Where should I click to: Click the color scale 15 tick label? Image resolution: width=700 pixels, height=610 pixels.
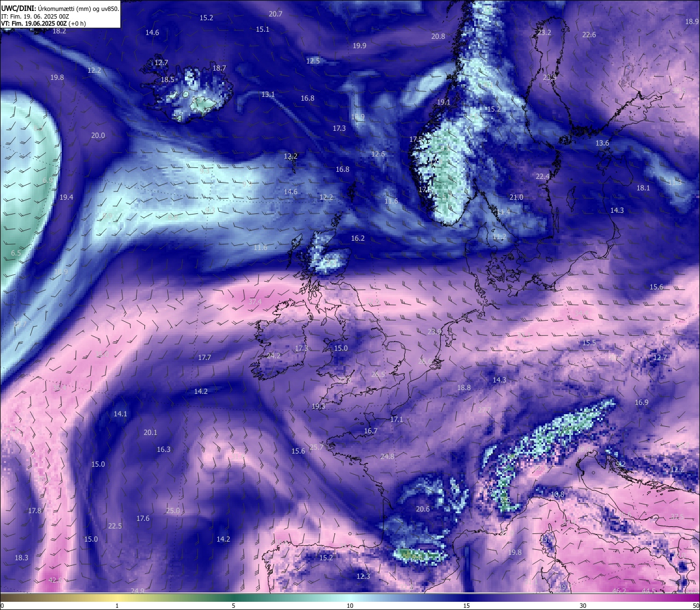click(x=466, y=606)
